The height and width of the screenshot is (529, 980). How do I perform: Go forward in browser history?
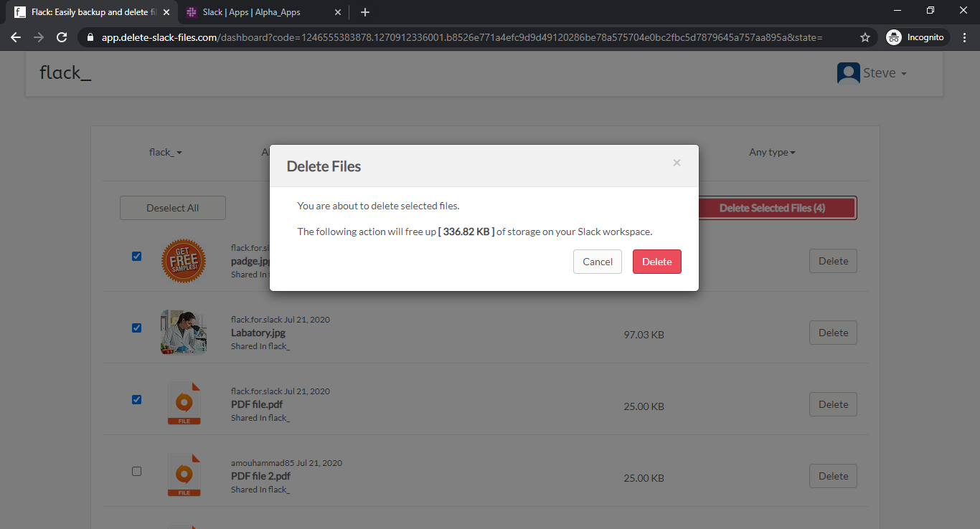pos(39,37)
